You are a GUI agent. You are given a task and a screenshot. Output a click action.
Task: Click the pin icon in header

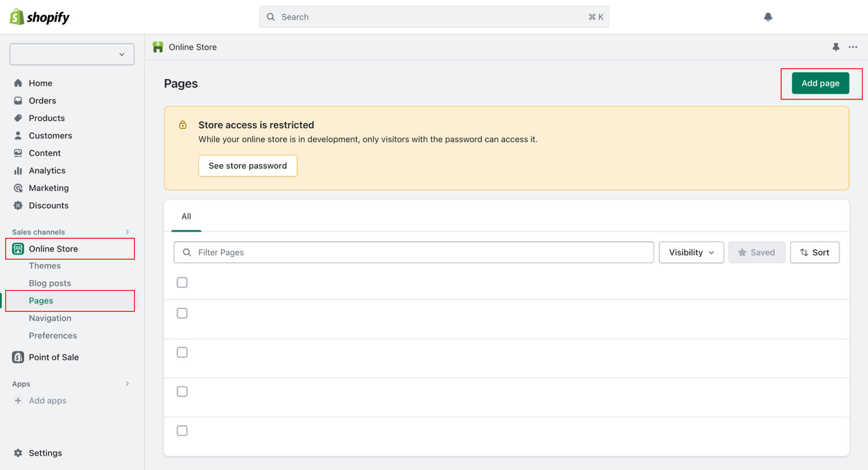point(836,47)
